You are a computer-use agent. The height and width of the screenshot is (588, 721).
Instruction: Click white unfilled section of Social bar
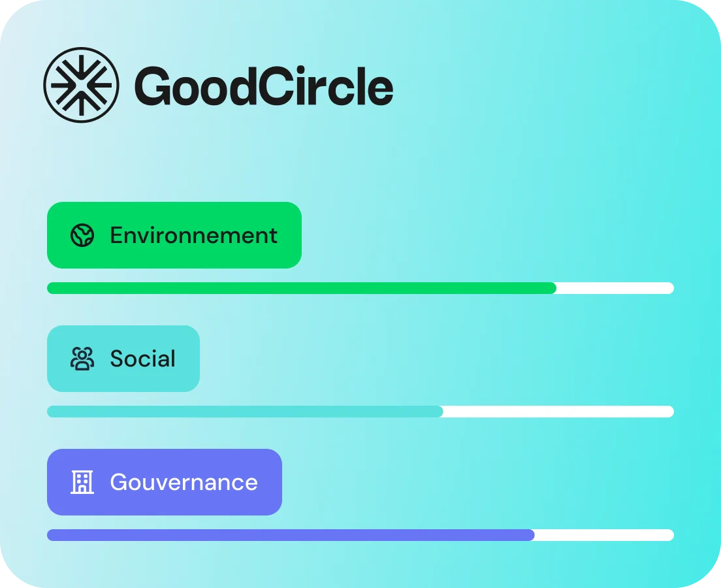558,412
